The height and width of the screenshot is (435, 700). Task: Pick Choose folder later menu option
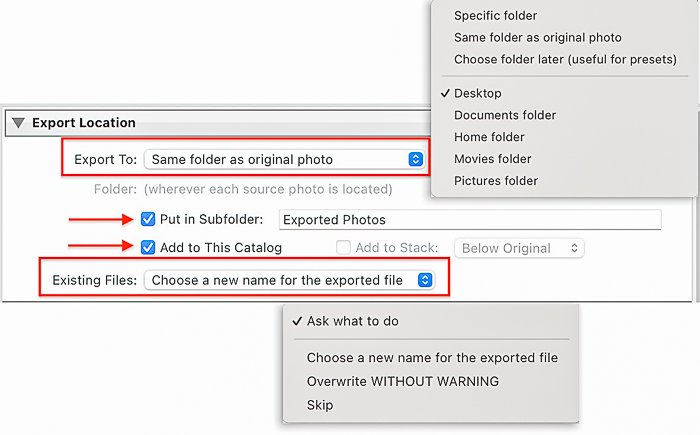(x=565, y=60)
